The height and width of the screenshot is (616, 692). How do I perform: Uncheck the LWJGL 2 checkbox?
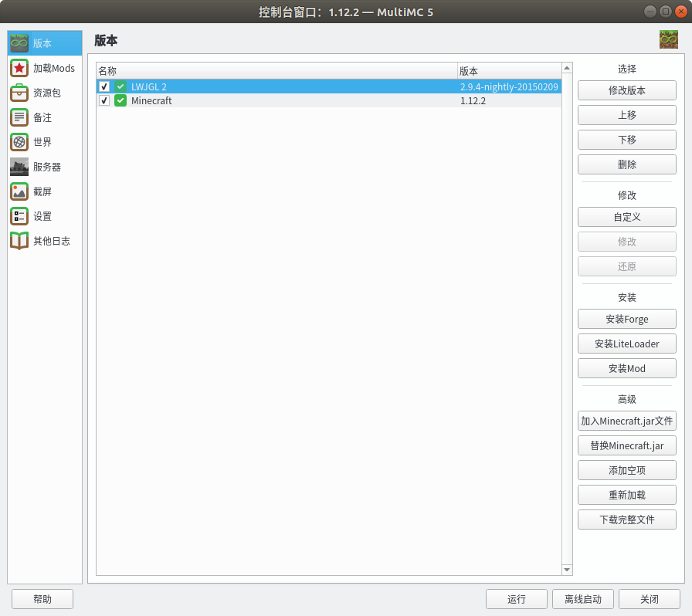104,86
